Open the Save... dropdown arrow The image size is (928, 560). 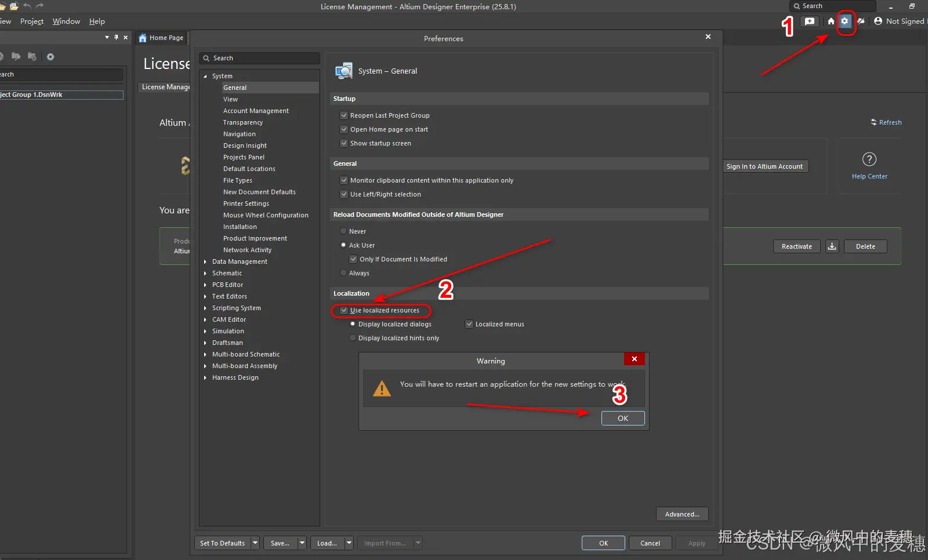click(302, 543)
